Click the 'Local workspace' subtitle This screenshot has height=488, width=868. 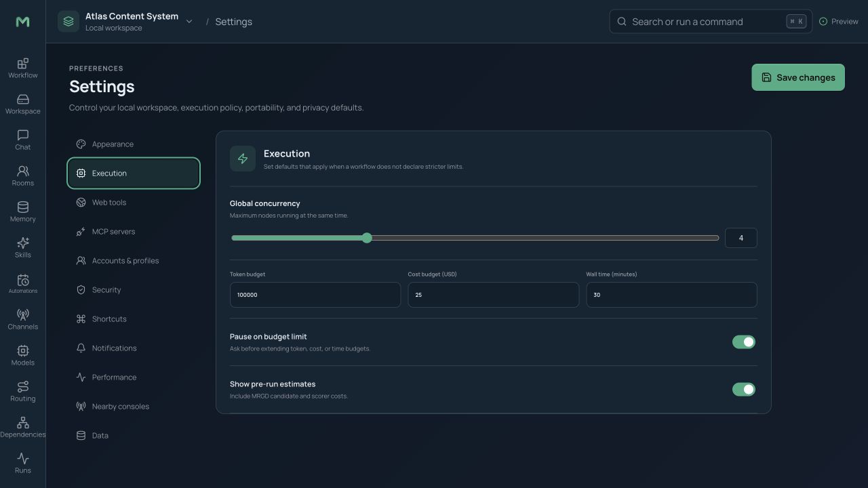coord(114,28)
